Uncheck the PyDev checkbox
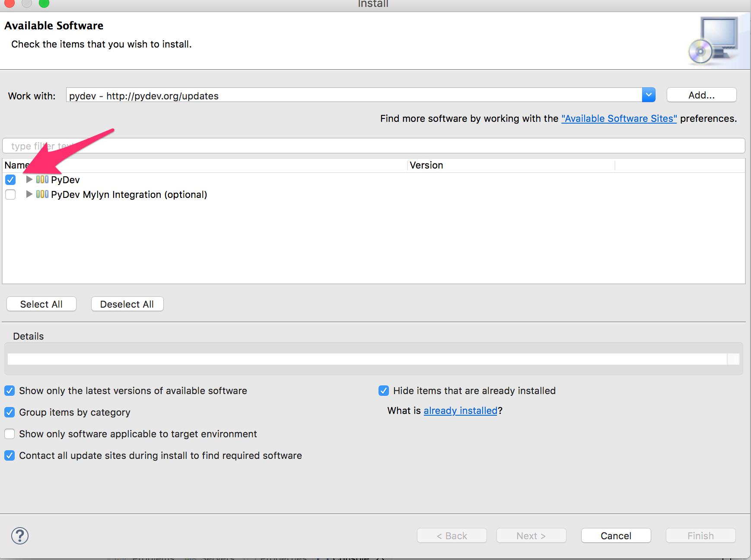Viewport: 751px width, 560px height. click(x=10, y=180)
